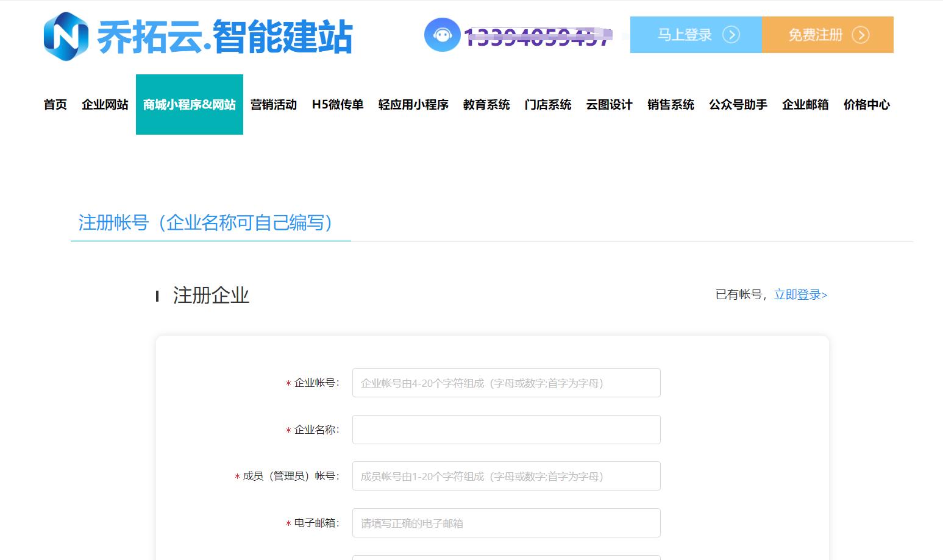Click the customer service robot icon
Image resolution: width=943 pixels, height=560 pixels.
coord(442,35)
